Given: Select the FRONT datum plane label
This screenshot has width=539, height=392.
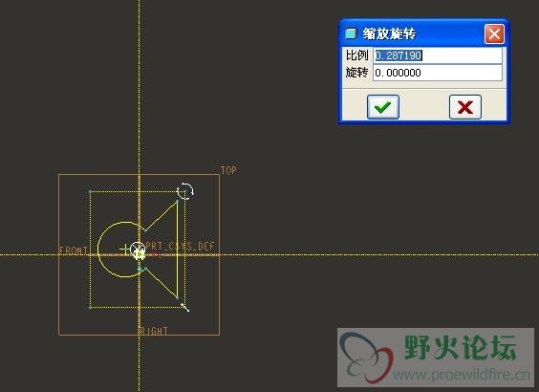Looking at the screenshot, I should pos(74,250).
